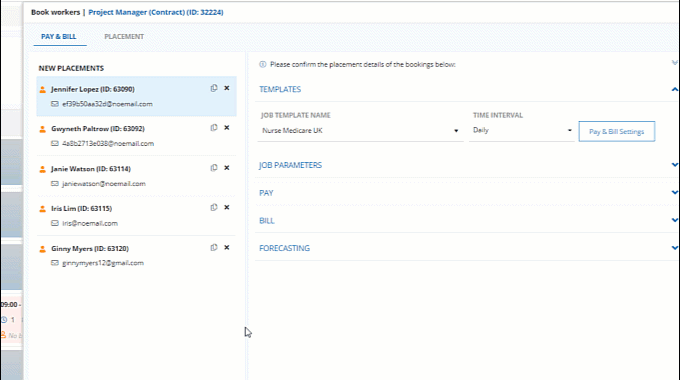Viewport: 680px width, 380px height.
Task: Remove Janie Watson placement with X
Action: [x=227, y=168]
